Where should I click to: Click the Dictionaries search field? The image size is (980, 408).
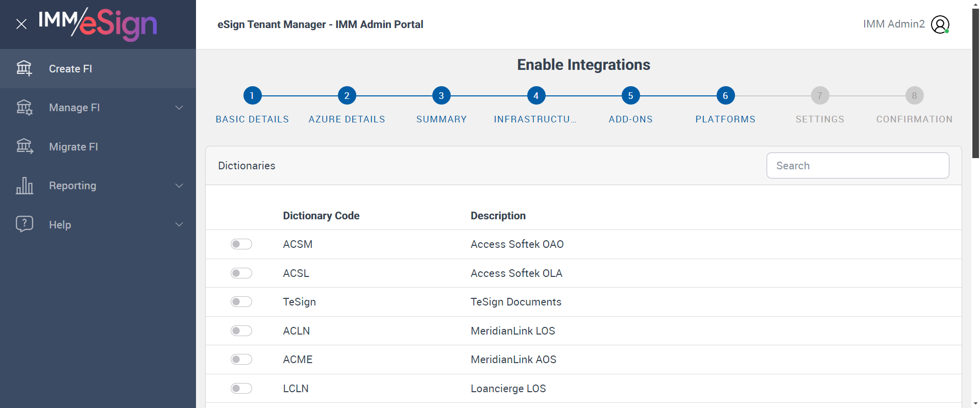857,166
